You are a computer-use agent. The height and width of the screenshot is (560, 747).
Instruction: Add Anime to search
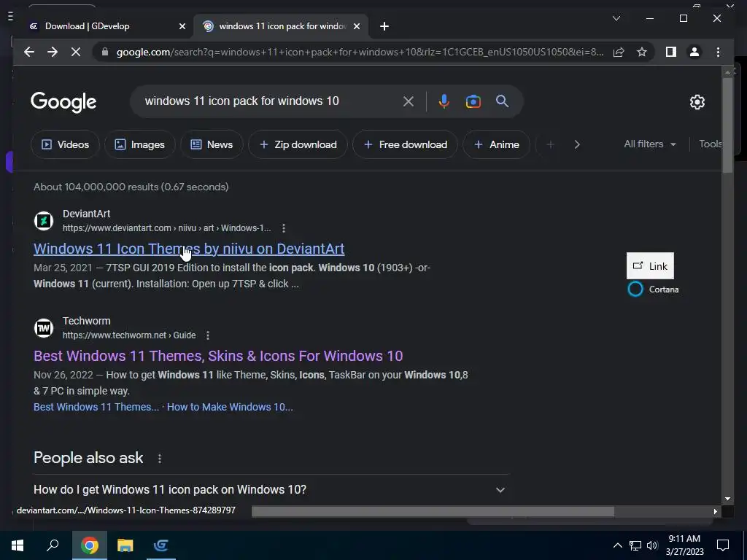pos(496,144)
